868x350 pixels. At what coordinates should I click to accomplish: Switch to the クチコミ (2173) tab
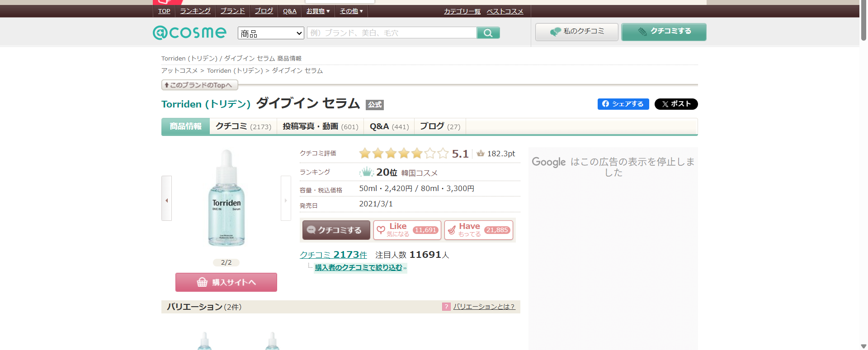243,126
